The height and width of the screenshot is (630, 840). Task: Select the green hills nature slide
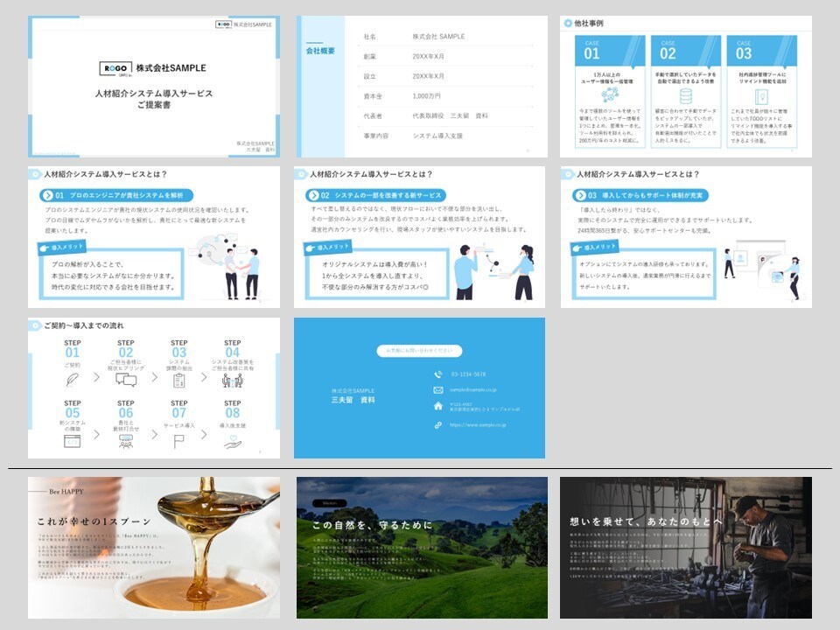click(422, 548)
